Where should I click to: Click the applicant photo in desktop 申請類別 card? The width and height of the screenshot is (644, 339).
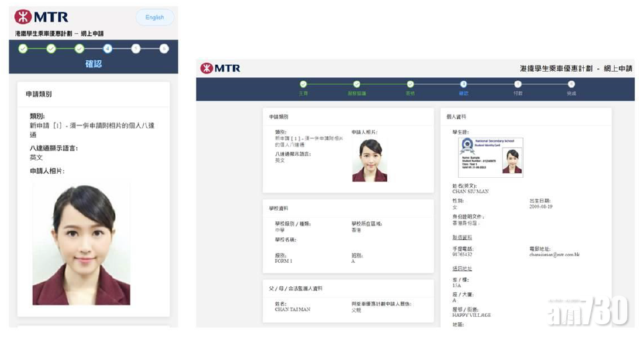[370, 160]
